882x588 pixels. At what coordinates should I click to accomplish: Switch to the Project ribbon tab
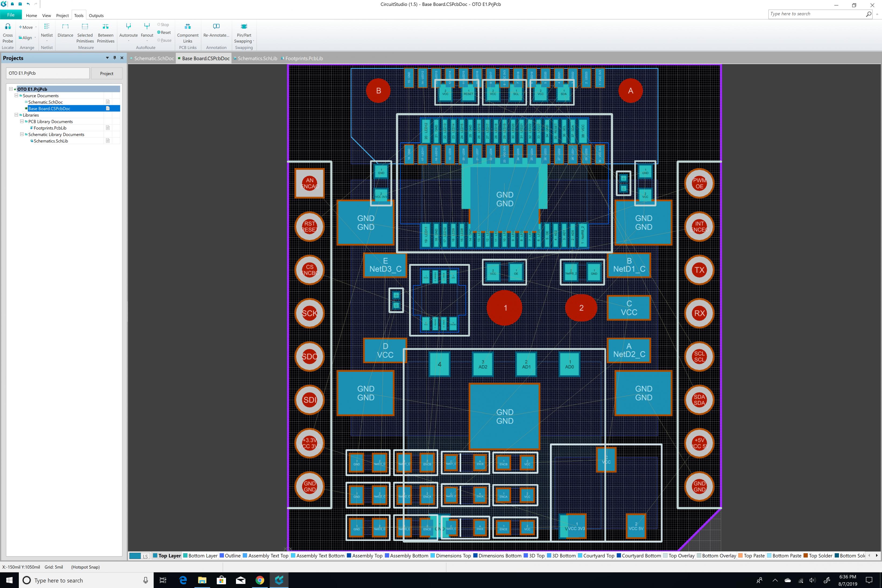(62, 15)
